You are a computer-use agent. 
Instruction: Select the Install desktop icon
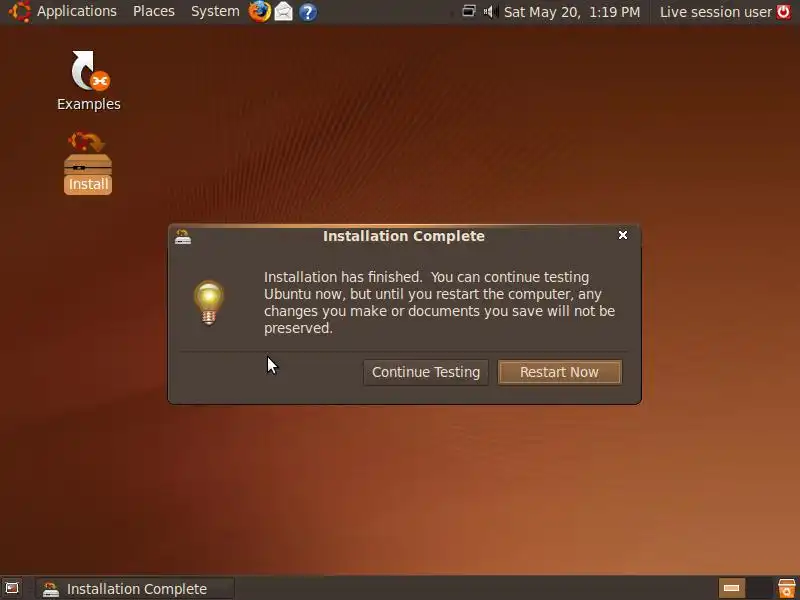tap(88, 163)
